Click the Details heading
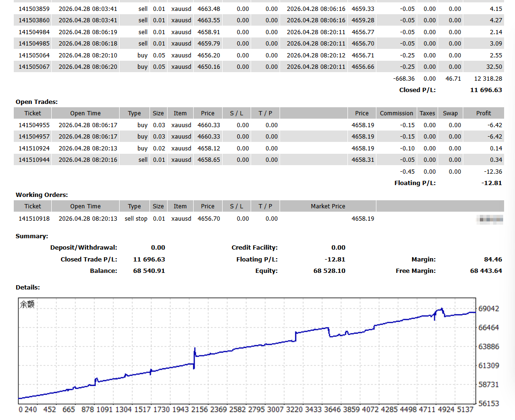This screenshot has height=420, width=515. [28, 288]
